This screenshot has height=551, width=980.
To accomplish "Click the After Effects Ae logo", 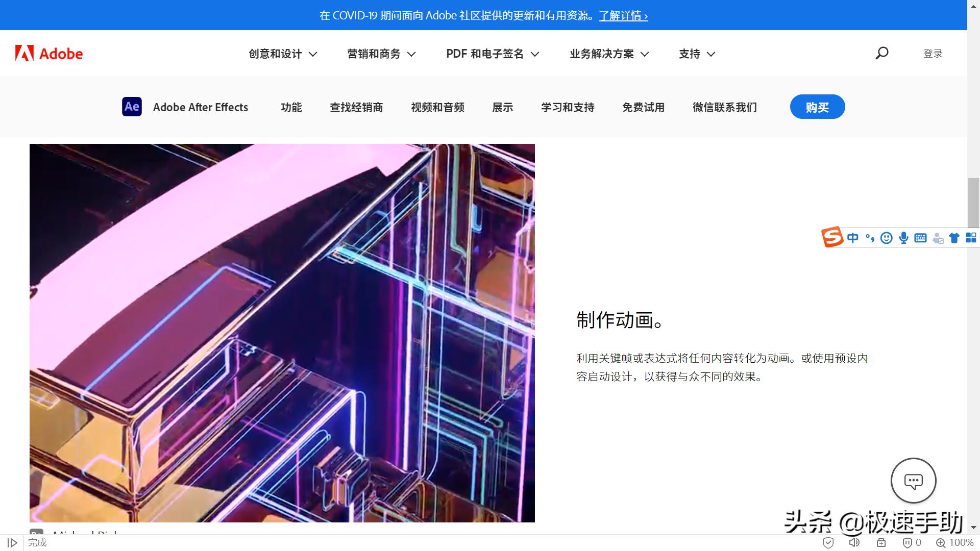I will (132, 107).
